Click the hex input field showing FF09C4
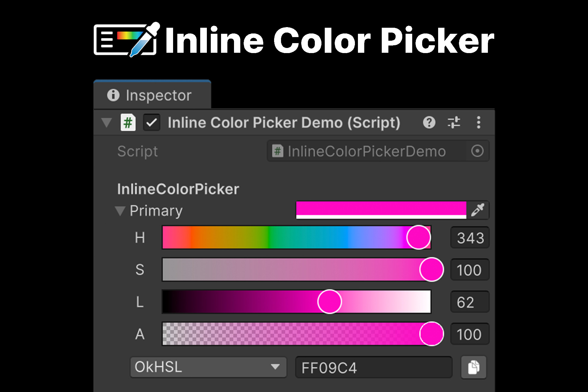Screen dimensions: 588x392 (x=373, y=367)
